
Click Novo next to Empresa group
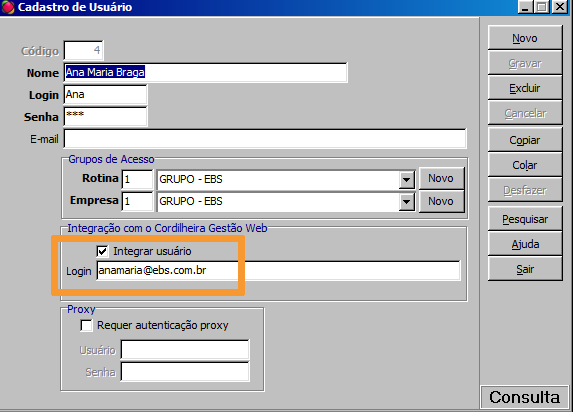(441, 201)
